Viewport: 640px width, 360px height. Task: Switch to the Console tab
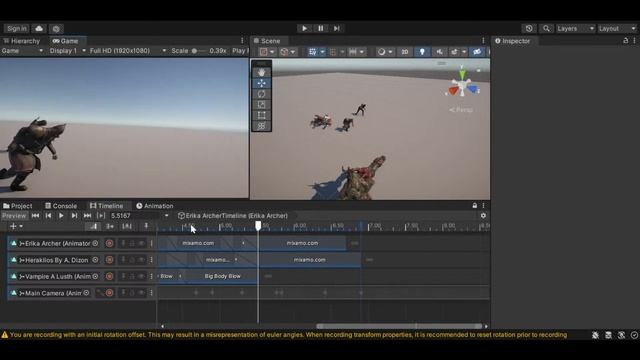click(61, 206)
